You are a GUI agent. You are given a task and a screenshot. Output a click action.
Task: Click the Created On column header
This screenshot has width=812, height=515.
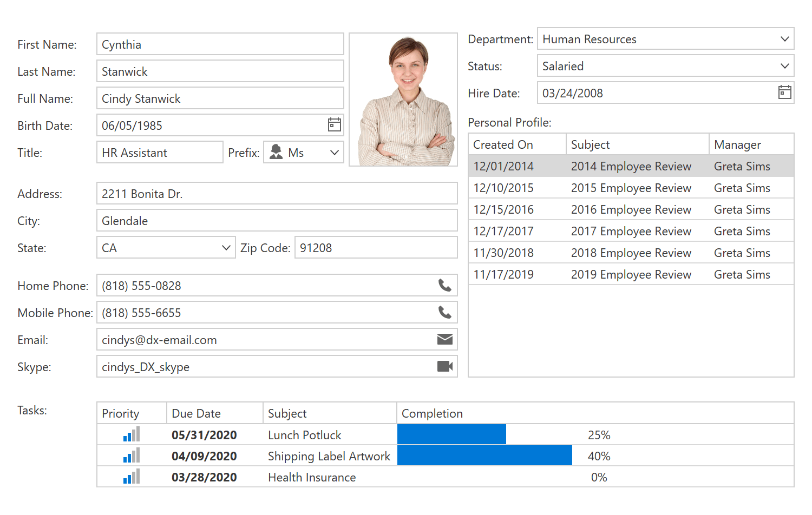tap(502, 144)
